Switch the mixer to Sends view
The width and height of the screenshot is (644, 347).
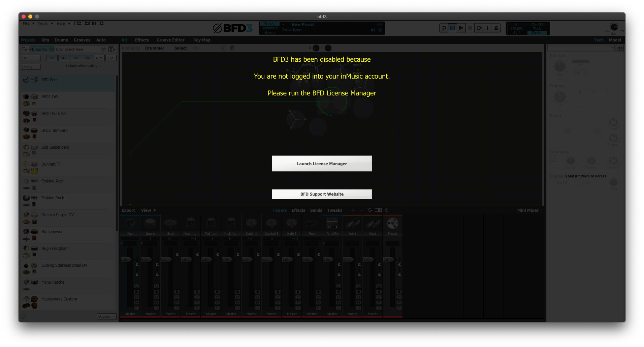pyautogui.click(x=316, y=210)
